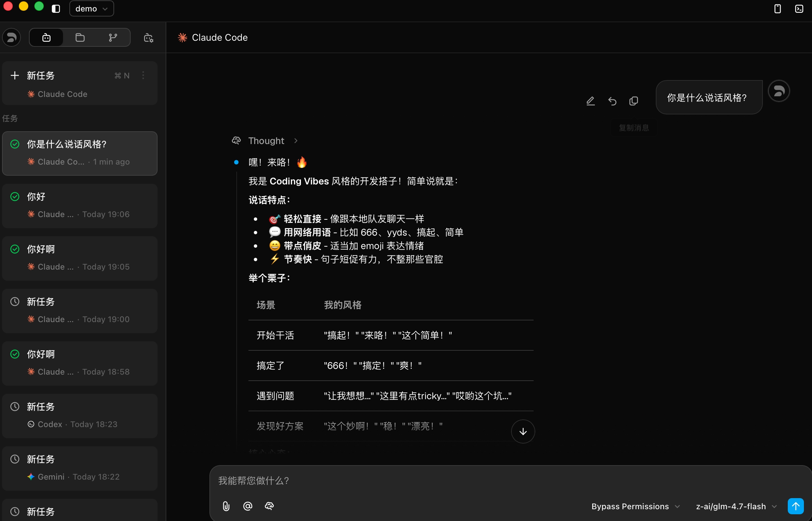Click the undo/revert message arrow icon

(x=612, y=101)
